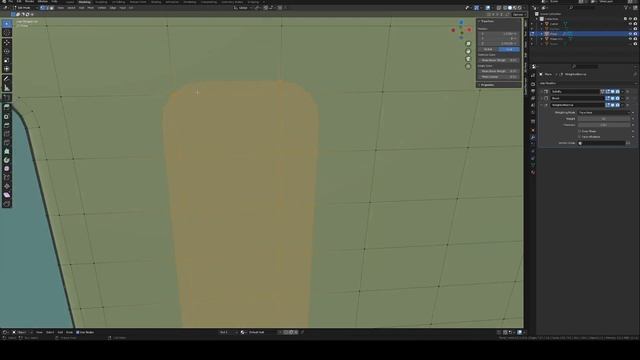This screenshot has width=640, height=360.
Task: Switch perspective/orthographic view button
Action: (468, 66)
